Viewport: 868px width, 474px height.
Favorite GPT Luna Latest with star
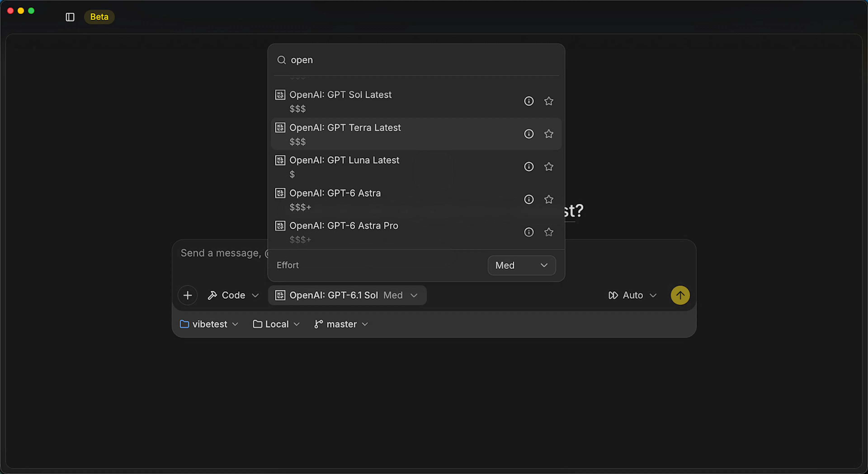[549, 167]
